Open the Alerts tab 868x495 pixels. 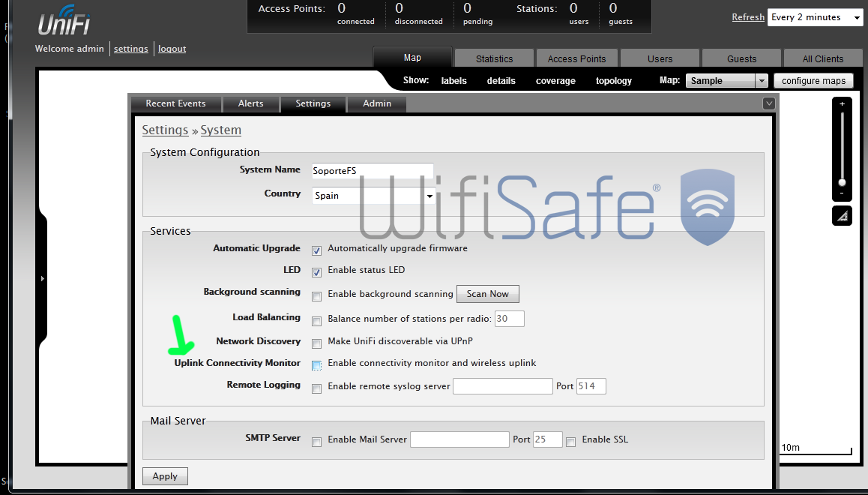[x=250, y=103]
